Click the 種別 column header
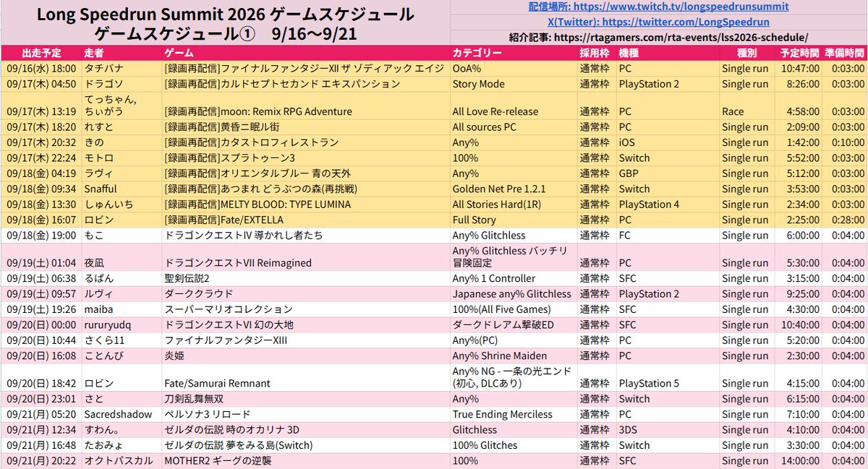The height and width of the screenshot is (469, 868). 746,53
